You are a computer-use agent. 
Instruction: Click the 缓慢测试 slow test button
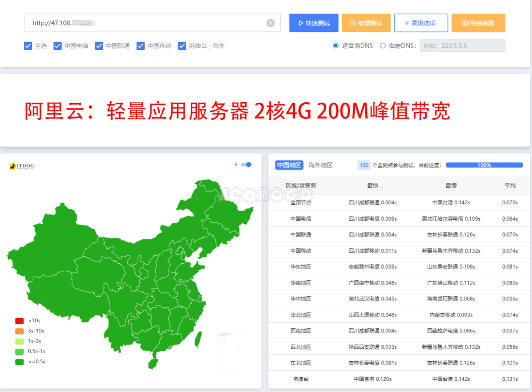(366, 23)
